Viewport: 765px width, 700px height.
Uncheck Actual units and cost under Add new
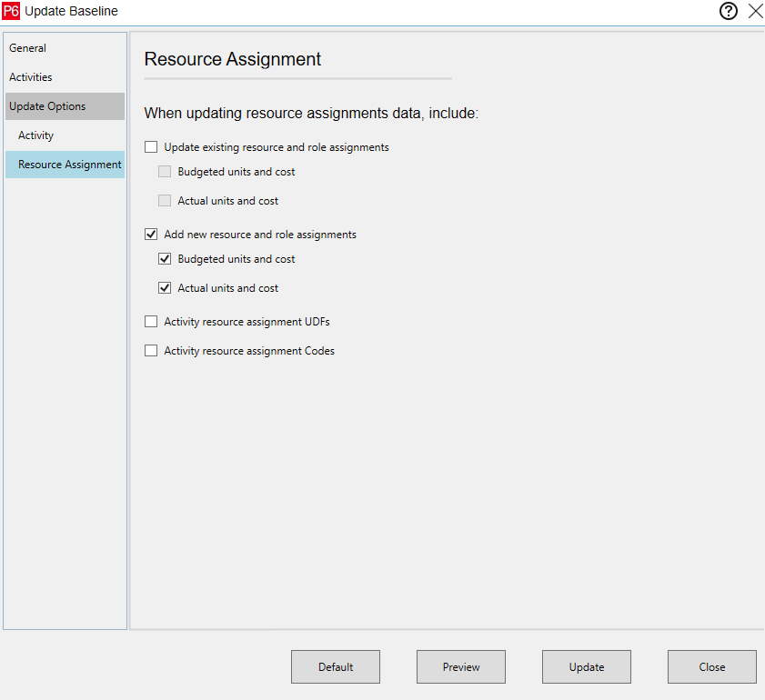click(x=165, y=287)
